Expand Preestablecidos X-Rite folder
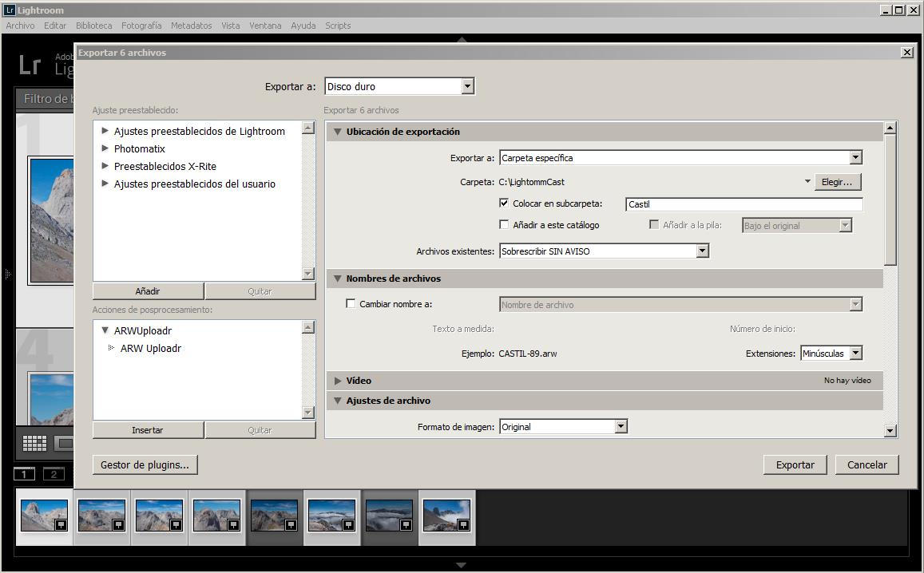Viewport: 924px width, 573px height. [x=105, y=166]
